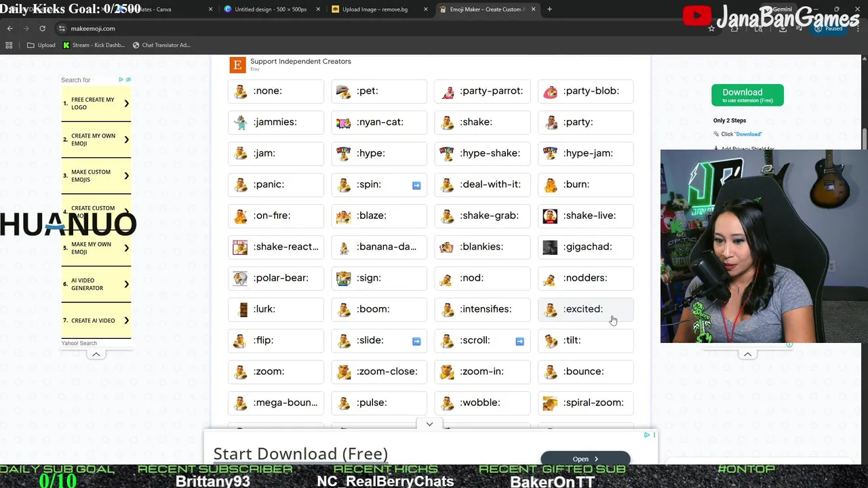The image size is (868, 488).
Task: Pick the :party-parrot: emoji style
Action: [482, 91]
